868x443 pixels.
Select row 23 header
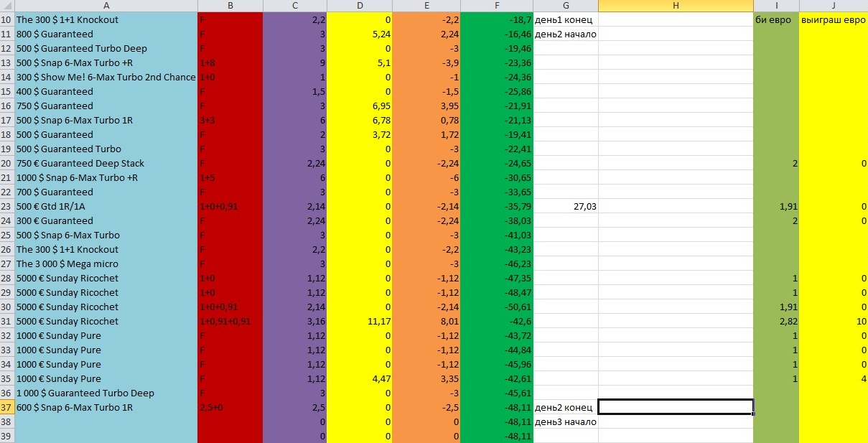tap(7, 207)
